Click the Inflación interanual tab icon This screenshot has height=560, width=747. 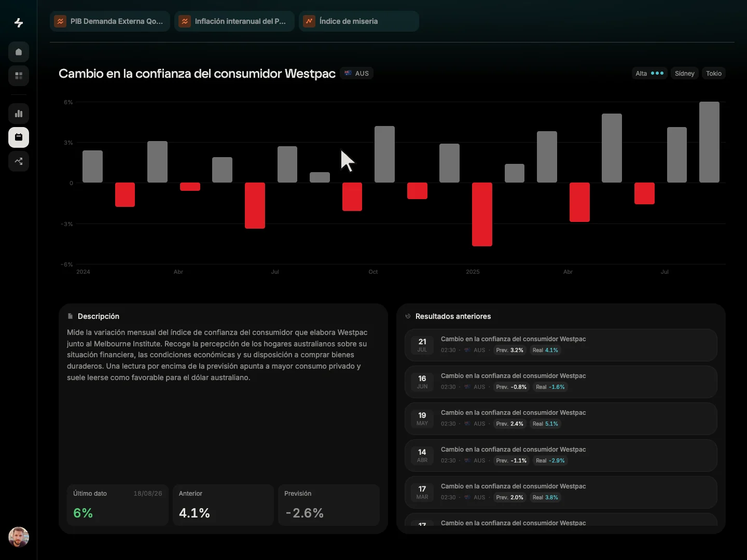[x=185, y=21]
